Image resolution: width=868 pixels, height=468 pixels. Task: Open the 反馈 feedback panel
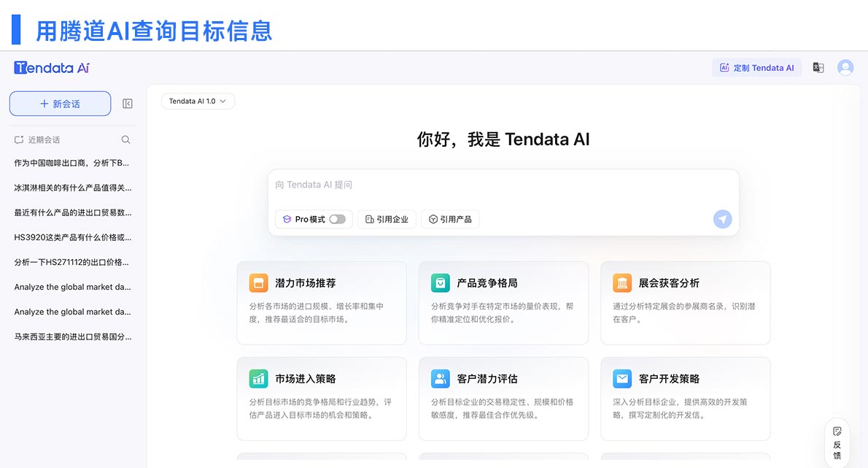[837, 441]
